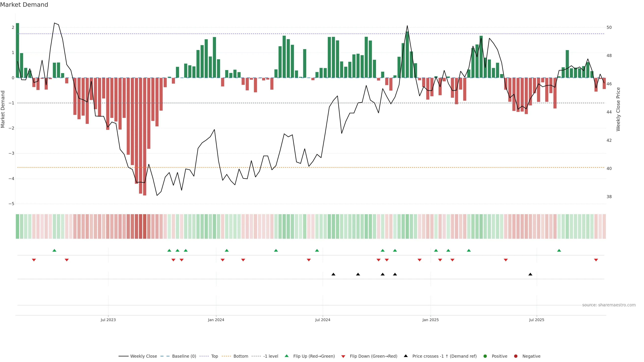Click the Jan 2024 x-axis label
Screen dimensions: 644x362
216,320
